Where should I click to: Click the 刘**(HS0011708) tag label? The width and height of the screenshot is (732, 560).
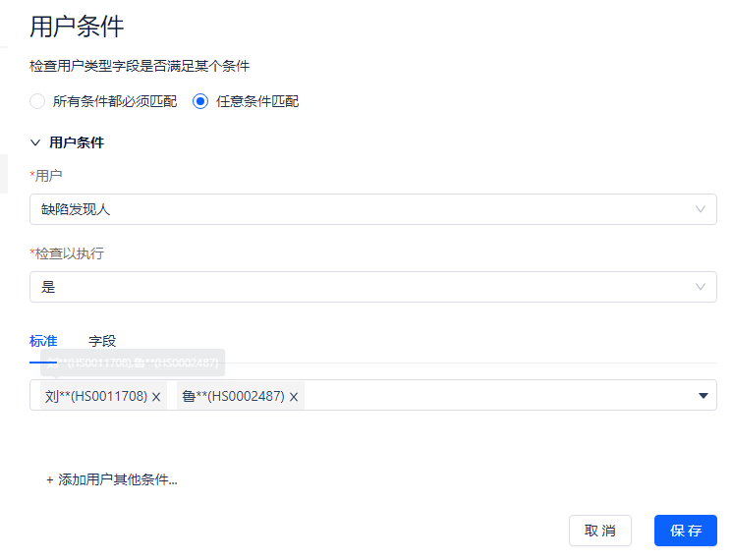click(x=96, y=396)
